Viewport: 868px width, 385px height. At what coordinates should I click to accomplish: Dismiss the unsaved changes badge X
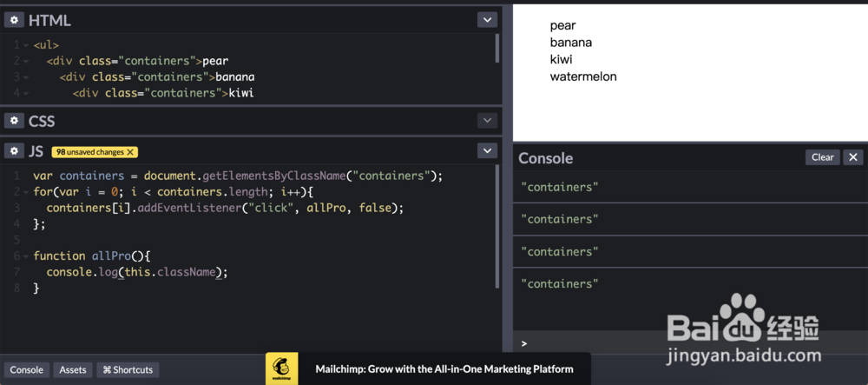tap(130, 152)
